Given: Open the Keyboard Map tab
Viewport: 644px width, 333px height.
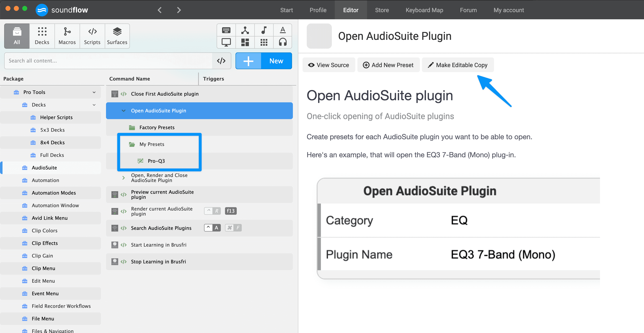Looking at the screenshot, I should tap(424, 10).
